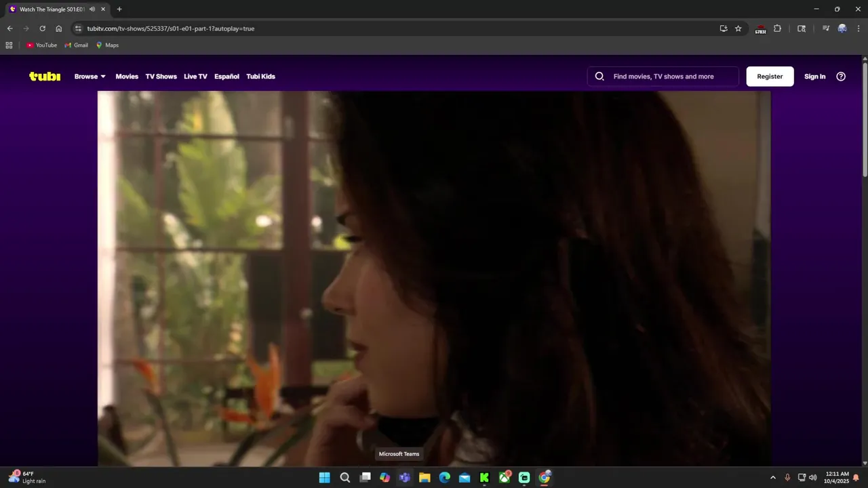Open the Chrome profile avatar
The width and height of the screenshot is (868, 488).
click(842, 28)
